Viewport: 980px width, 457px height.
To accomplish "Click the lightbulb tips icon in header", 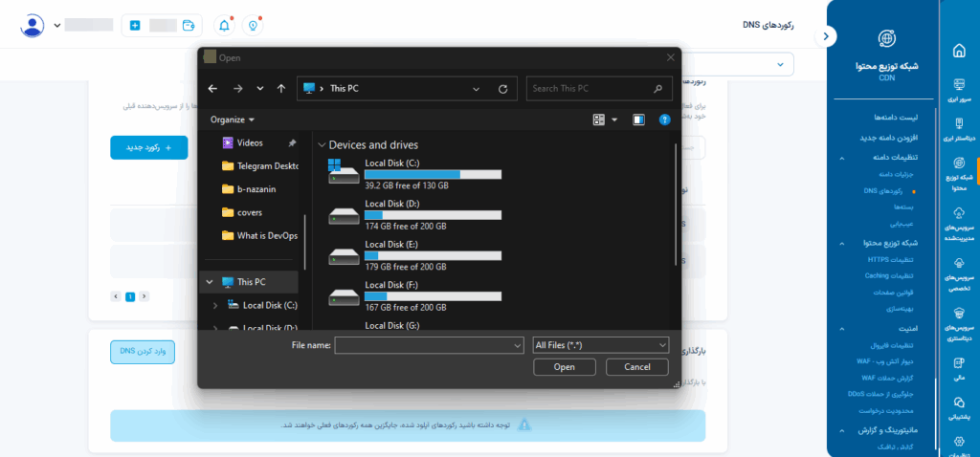I will 253,26.
